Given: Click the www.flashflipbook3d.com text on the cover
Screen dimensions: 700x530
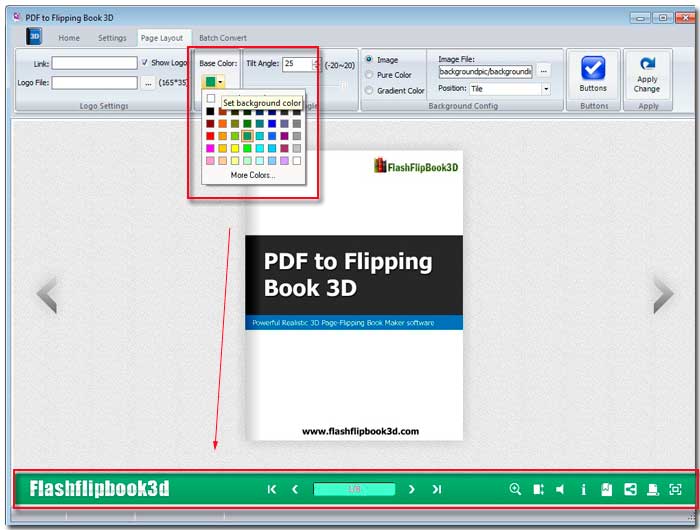Looking at the screenshot, I should coord(360,431).
